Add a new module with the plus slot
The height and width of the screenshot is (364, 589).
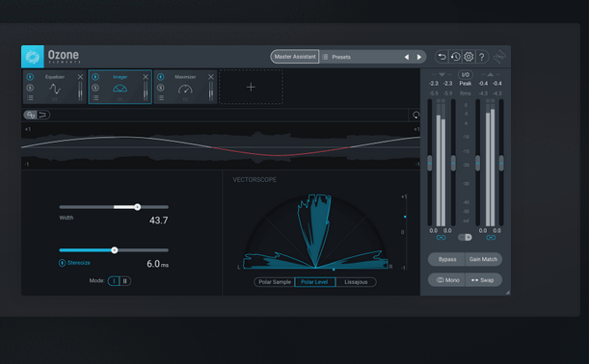251,87
